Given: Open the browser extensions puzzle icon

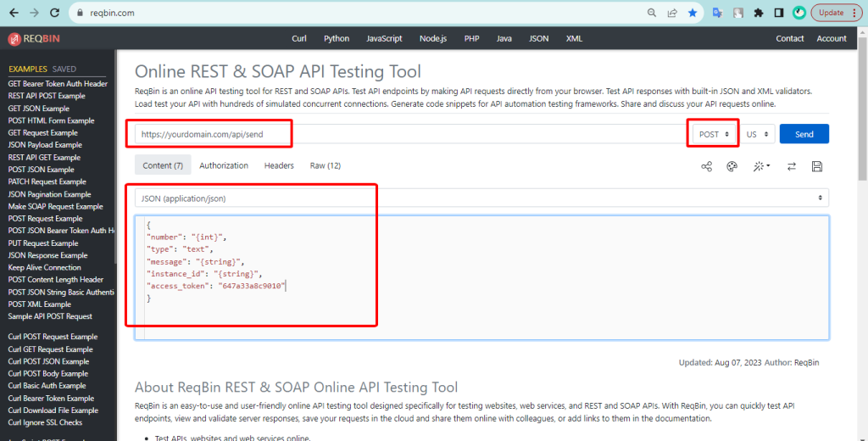Looking at the screenshot, I should tap(759, 13).
